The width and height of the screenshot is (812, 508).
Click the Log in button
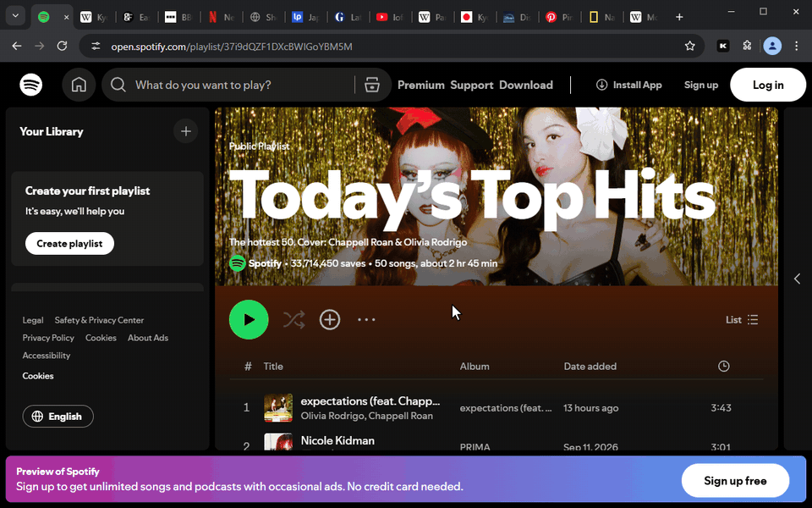(x=768, y=85)
